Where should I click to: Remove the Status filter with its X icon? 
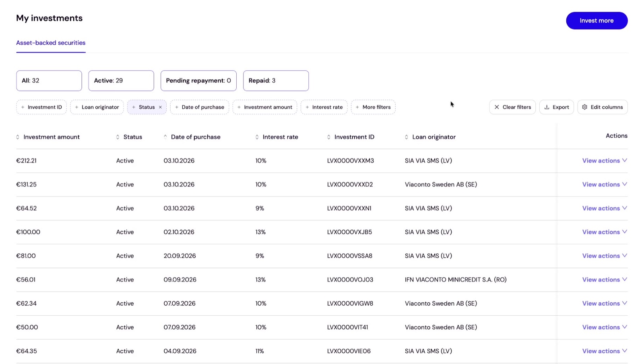(160, 107)
